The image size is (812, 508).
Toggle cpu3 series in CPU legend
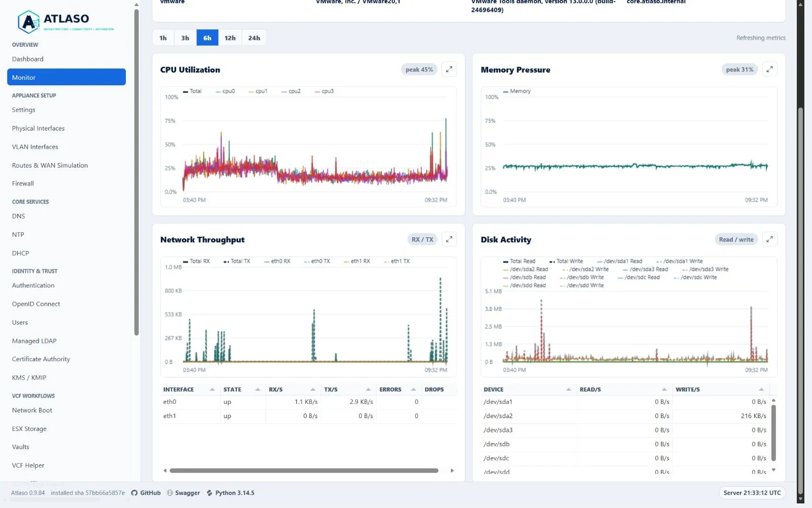[x=324, y=91]
